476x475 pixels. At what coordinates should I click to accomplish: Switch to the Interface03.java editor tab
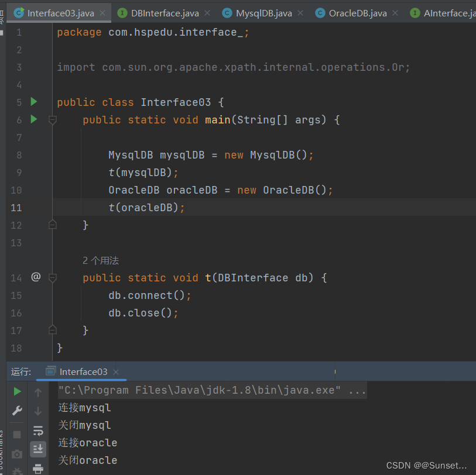60,13
